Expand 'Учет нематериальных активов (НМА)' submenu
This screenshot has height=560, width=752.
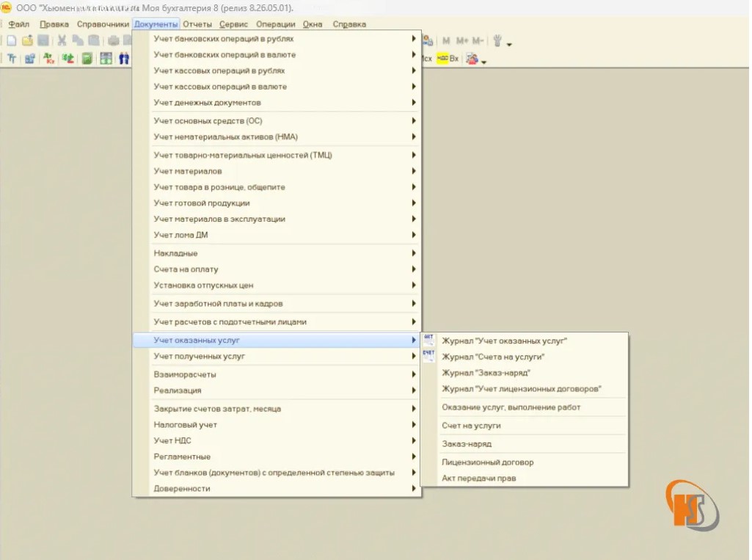277,137
